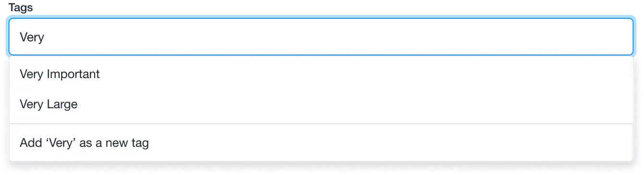This screenshot has width=644, height=175.
Task: Choose the 'Very Large' tag suggestion
Action: pyautogui.click(x=321, y=104)
